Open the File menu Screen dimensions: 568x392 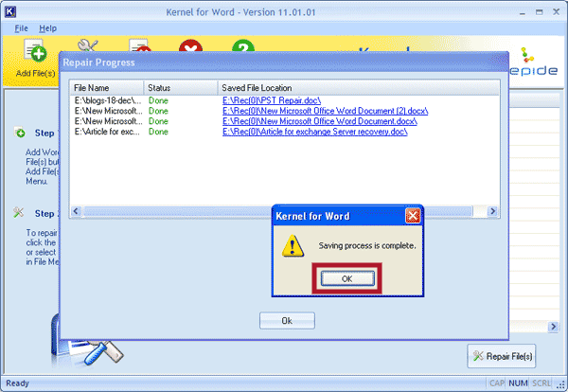tap(21, 28)
